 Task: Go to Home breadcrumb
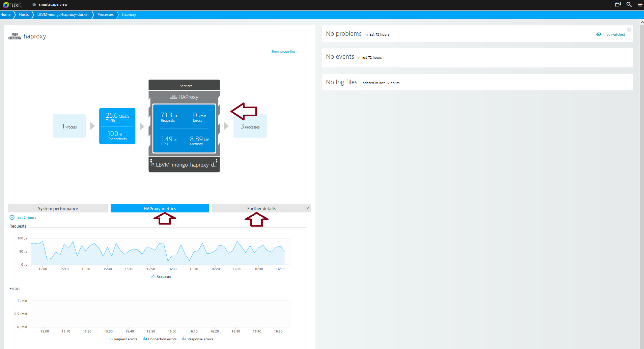(x=5, y=15)
